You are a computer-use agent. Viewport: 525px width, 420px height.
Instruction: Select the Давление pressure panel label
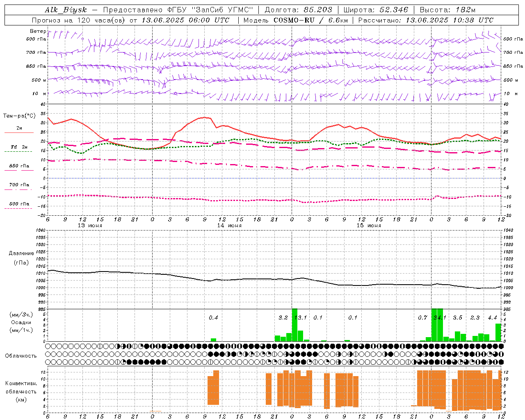click(21, 253)
